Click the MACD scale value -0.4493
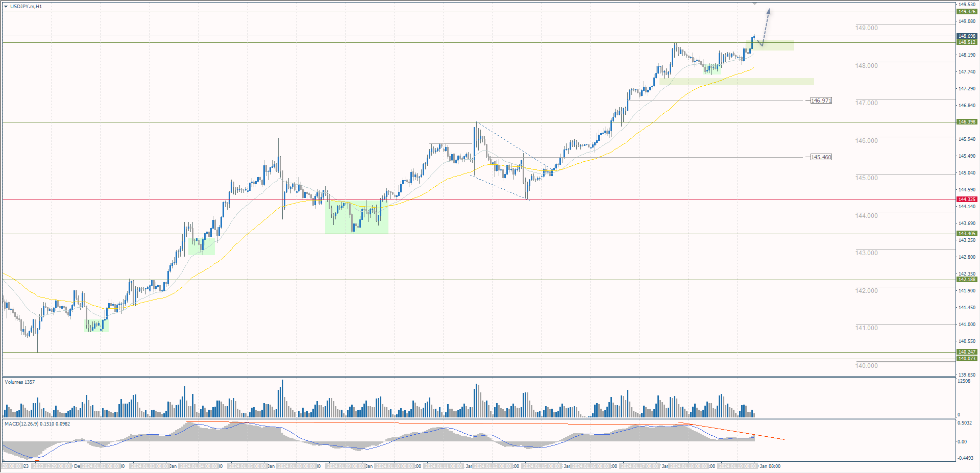The width and height of the screenshot is (980, 473). pos(966,458)
